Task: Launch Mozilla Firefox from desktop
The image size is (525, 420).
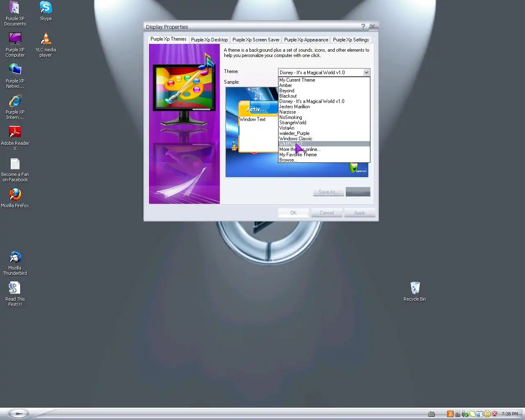Action: point(15,198)
